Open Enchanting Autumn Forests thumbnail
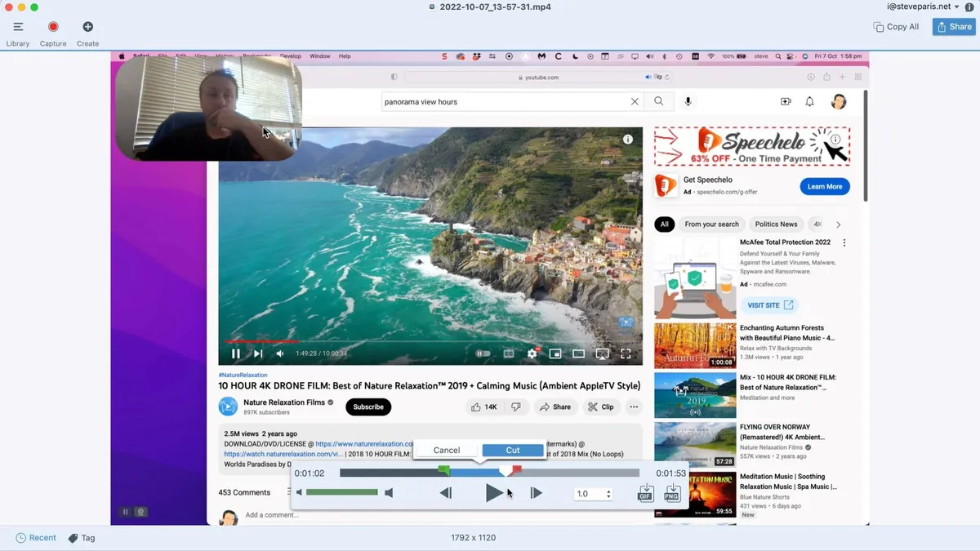 pos(695,345)
